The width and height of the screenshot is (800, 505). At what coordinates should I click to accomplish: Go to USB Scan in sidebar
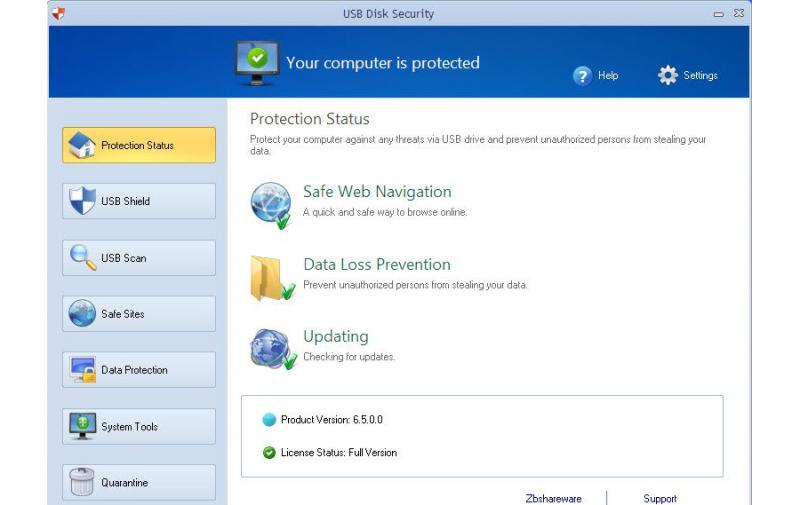click(x=139, y=258)
